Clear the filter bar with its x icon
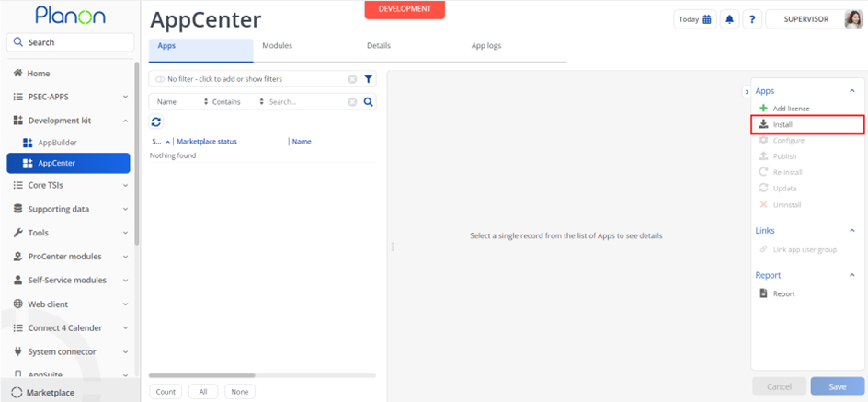 tap(352, 79)
